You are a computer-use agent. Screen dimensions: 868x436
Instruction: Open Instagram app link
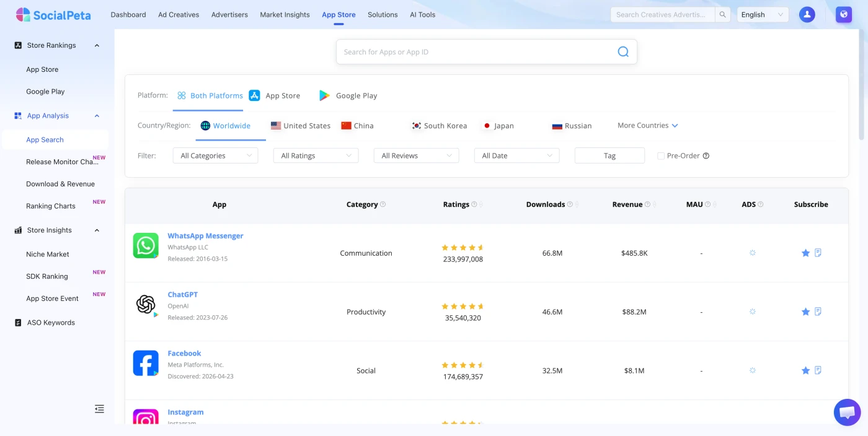(185, 412)
